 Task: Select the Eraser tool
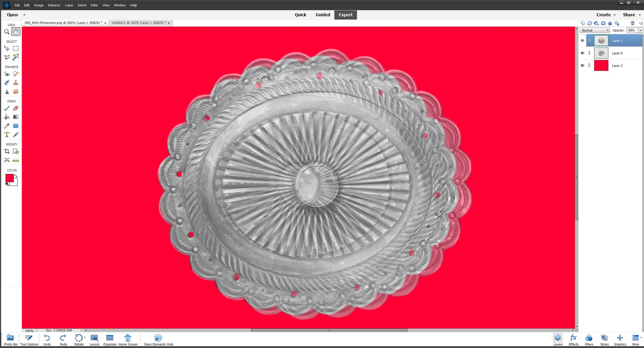click(x=16, y=108)
